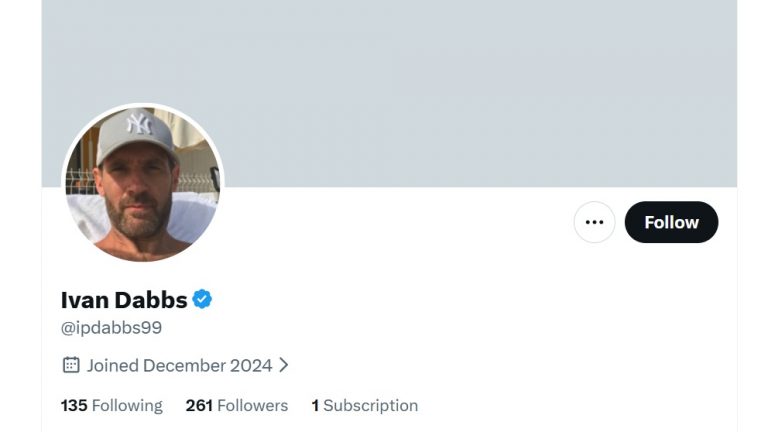View the 261 Followers list
768x432 pixels.
(x=236, y=405)
